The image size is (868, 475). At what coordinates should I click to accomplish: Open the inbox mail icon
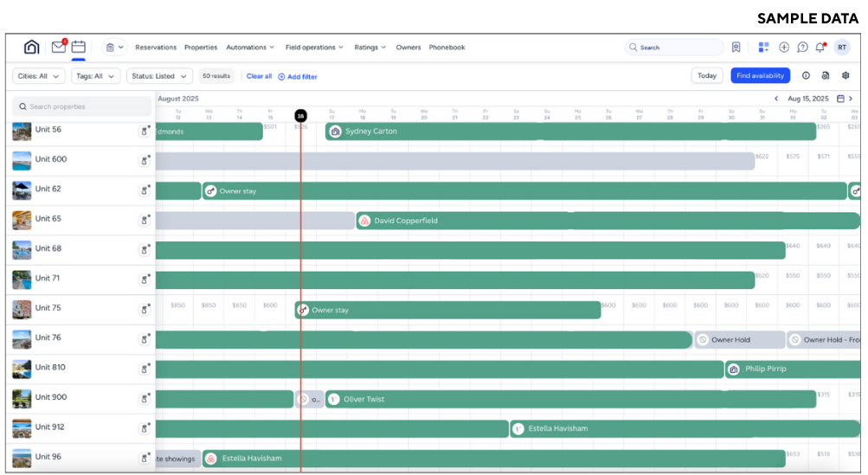[58, 48]
